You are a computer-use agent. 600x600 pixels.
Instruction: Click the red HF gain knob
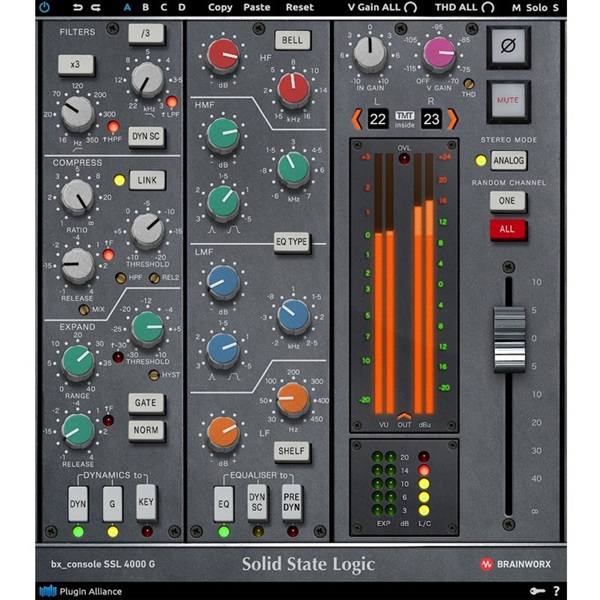[223, 55]
